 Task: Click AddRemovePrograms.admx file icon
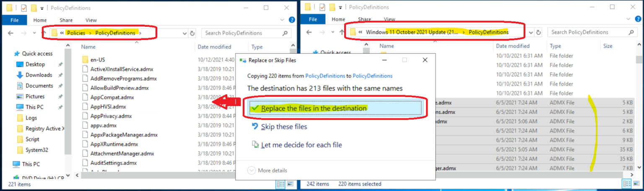85,78
